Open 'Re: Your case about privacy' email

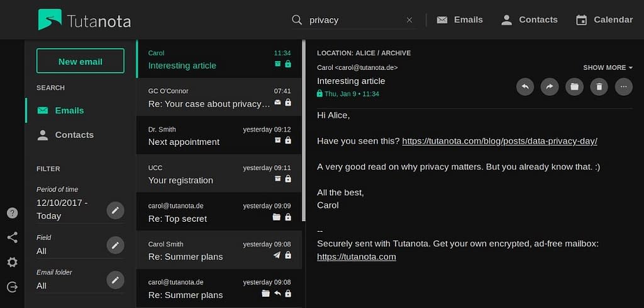[219, 98]
